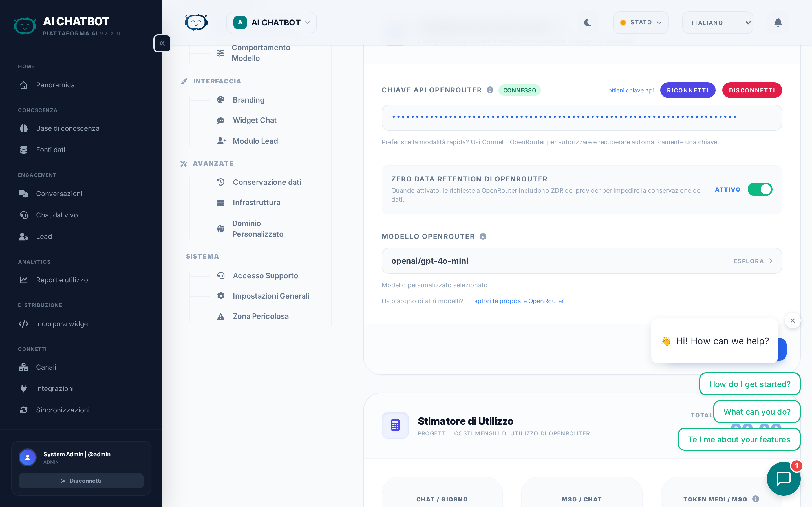Expand the AI CHATBOT workspace selector
The height and width of the screenshot is (507, 812).
click(271, 23)
